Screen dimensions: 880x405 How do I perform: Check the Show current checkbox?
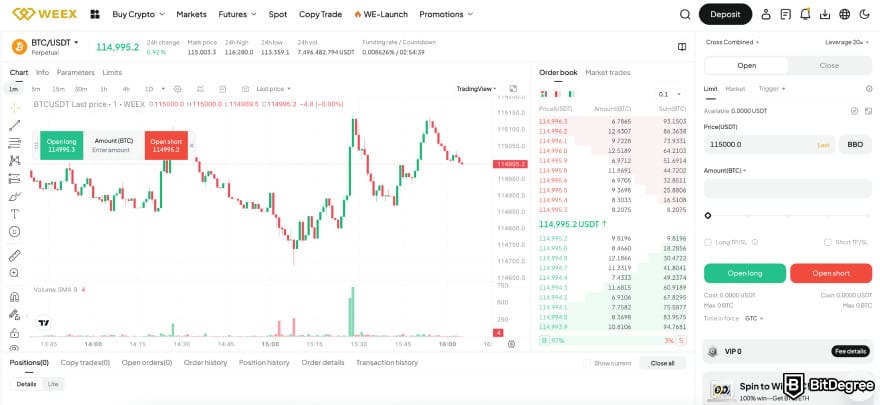click(587, 363)
